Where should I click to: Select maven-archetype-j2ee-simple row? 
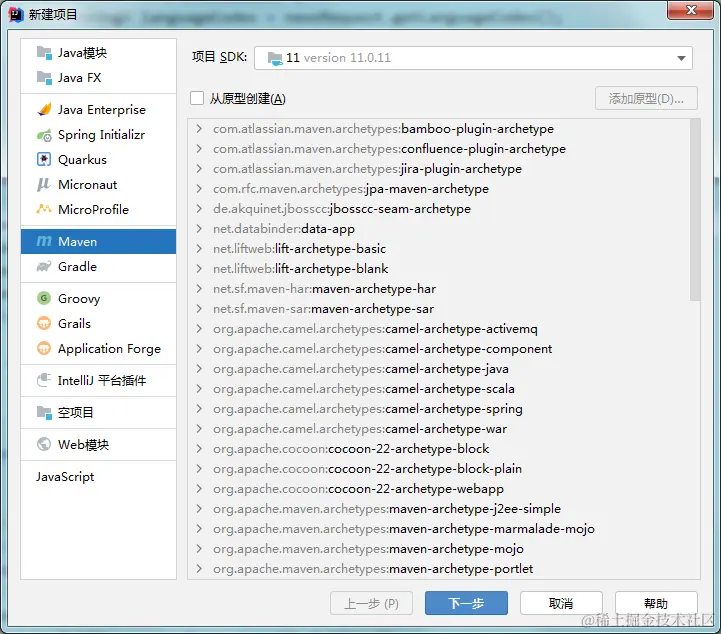439,508
